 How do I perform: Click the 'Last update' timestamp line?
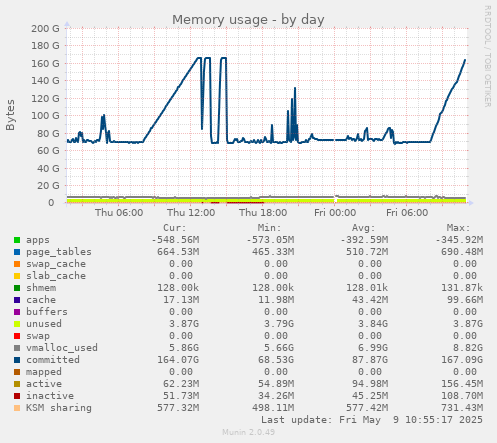pos(372,420)
